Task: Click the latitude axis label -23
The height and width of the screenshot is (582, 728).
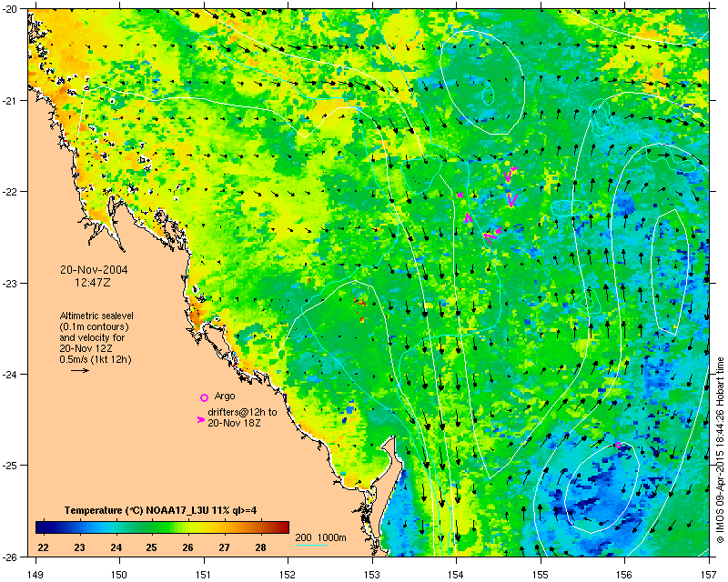Action: (x=11, y=283)
